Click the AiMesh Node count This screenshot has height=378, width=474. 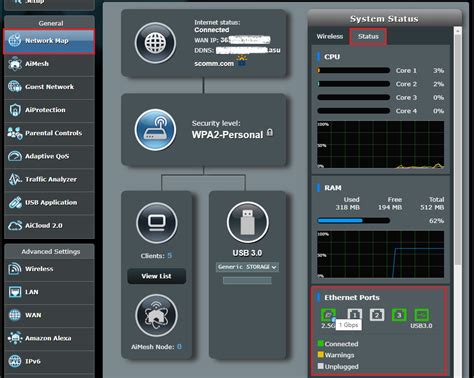tap(179, 347)
